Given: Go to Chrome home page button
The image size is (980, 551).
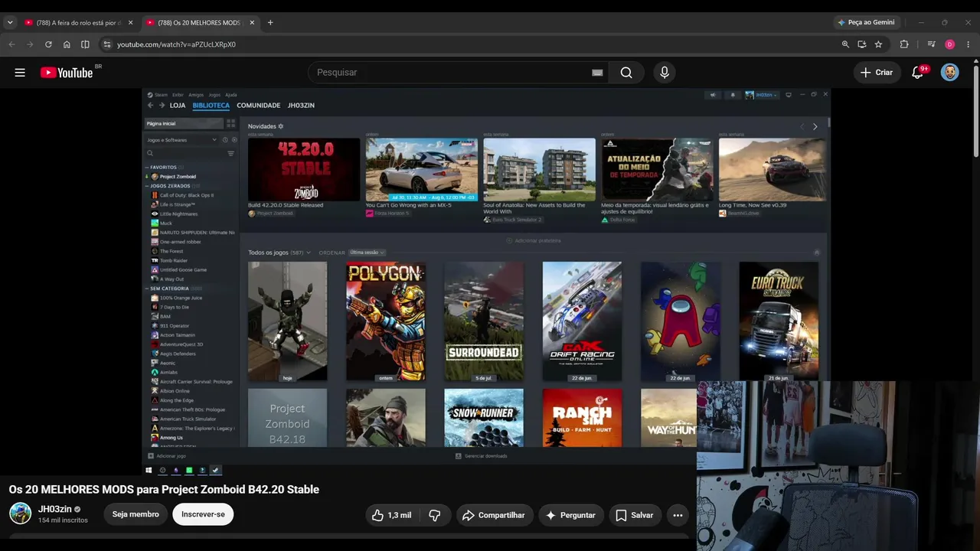Looking at the screenshot, I should (x=67, y=44).
